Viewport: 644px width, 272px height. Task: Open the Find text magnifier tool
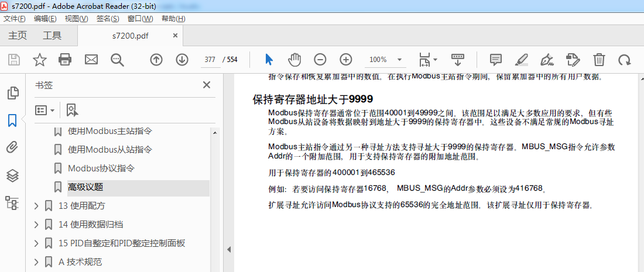coord(118,60)
